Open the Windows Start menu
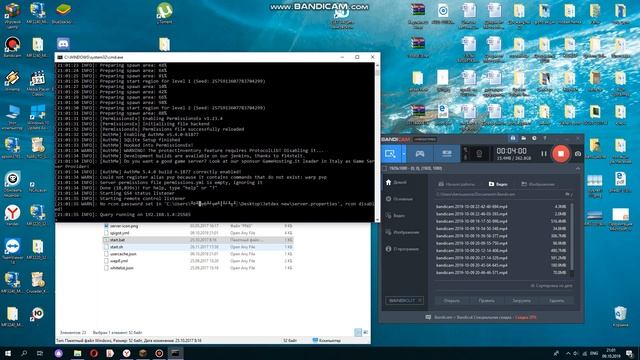This screenshot has height=360, width=640. 8,353
